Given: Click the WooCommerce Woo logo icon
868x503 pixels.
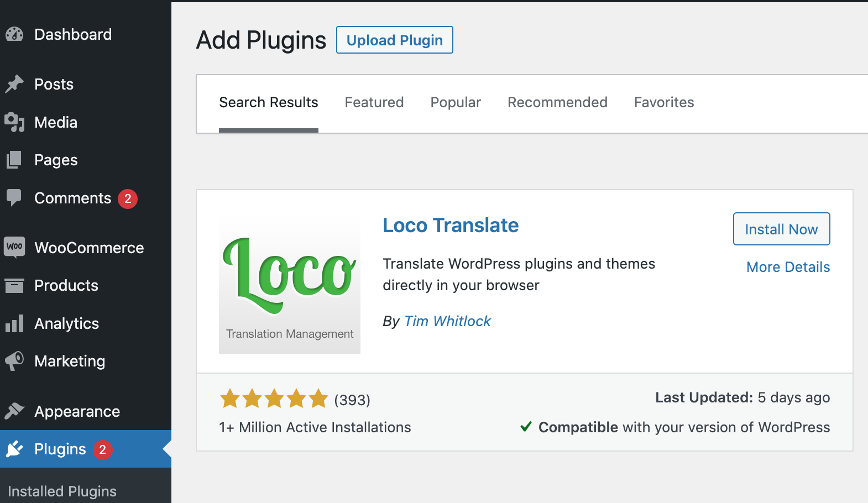Looking at the screenshot, I should (14, 247).
